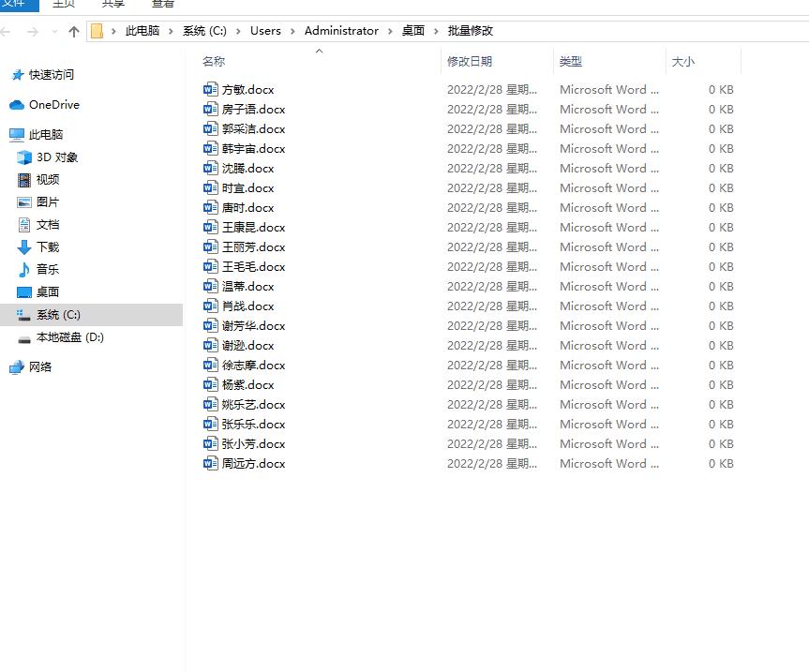Expand the chevron after Administrator in path
The height and width of the screenshot is (672, 809).
390,31
